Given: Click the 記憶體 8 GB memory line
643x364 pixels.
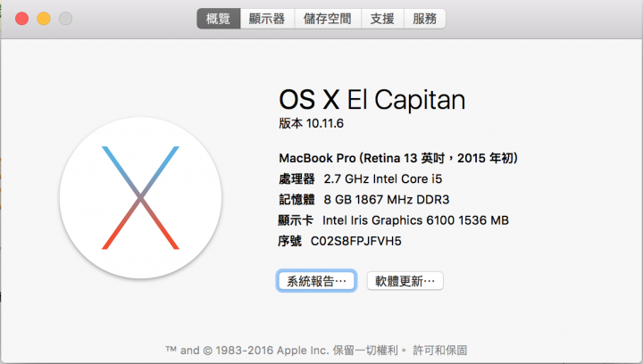Looking at the screenshot, I should coord(364,200).
